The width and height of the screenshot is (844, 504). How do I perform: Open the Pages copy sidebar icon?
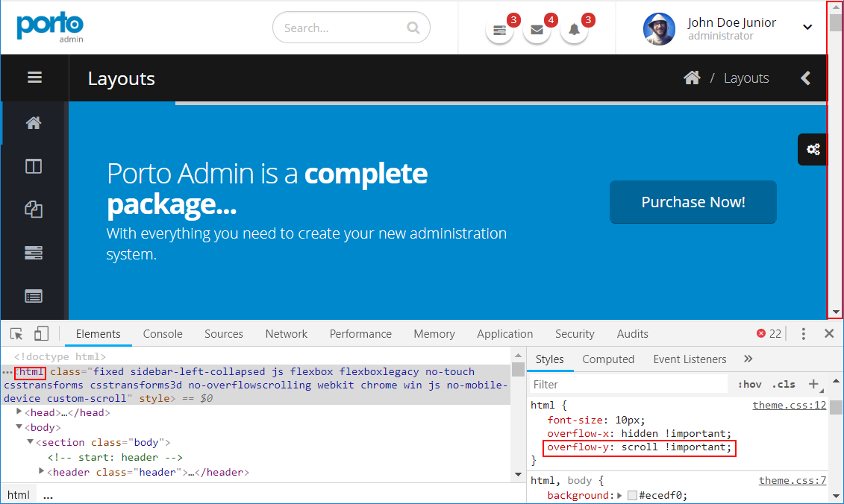34,210
